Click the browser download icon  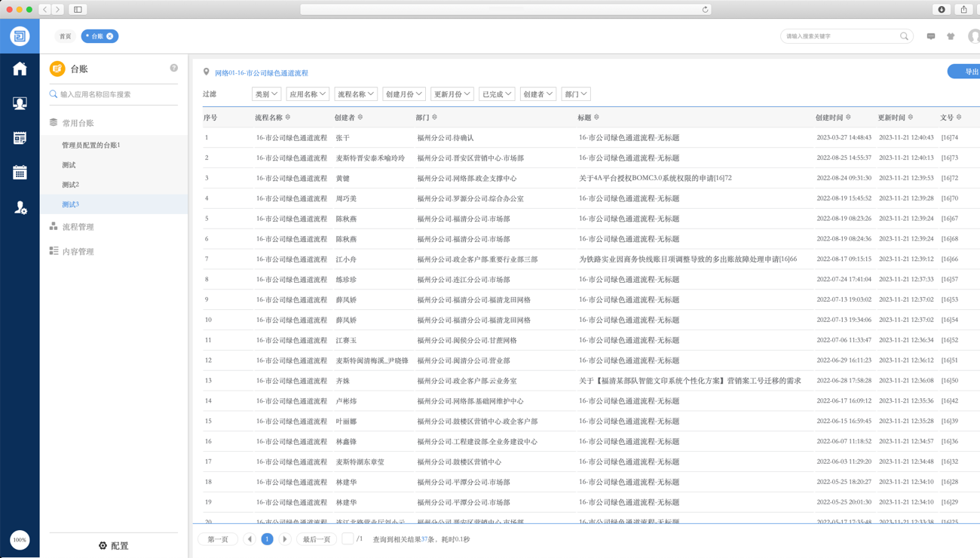tap(942, 10)
